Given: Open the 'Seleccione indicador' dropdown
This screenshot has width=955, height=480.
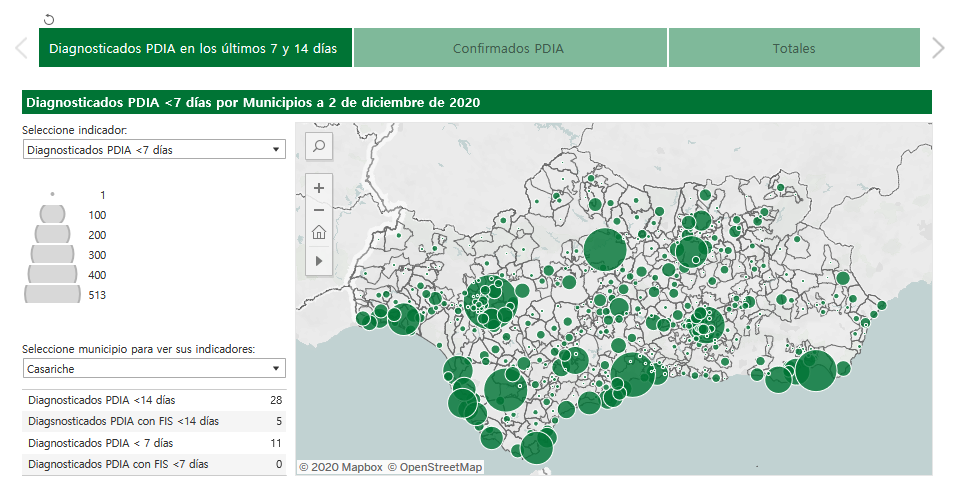Looking at the screenshot, I should click(154, 149).
